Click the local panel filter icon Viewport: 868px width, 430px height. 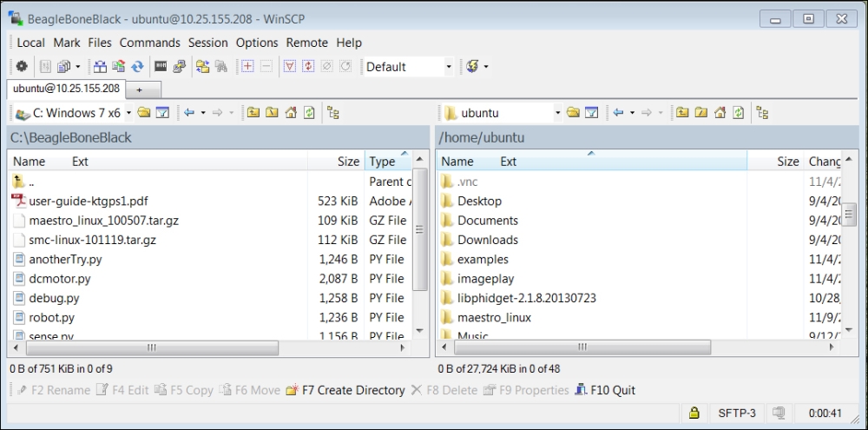[162, 113]
